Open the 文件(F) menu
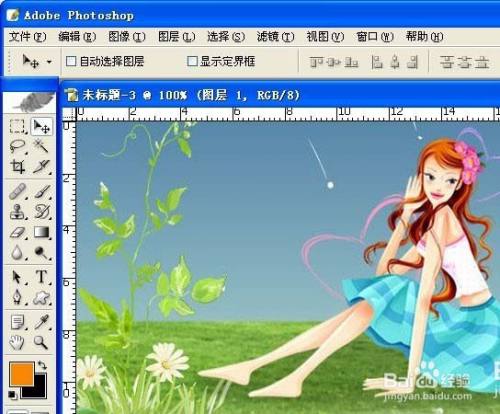 pos(27,36)
